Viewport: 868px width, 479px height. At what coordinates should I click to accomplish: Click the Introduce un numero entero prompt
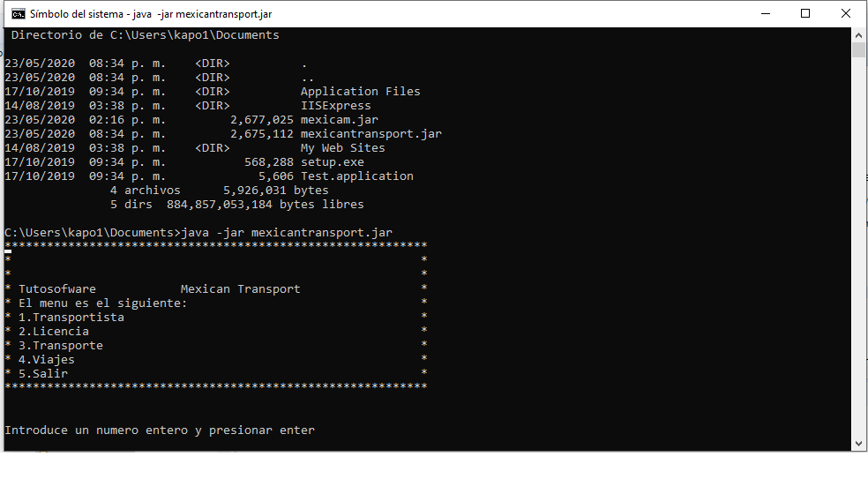click(x=160, y=430)
